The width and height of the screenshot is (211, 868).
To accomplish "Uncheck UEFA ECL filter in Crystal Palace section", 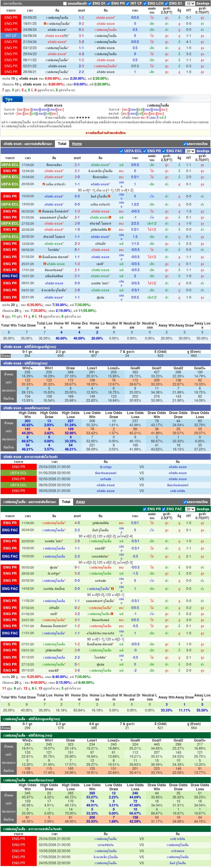I will point(121,151).
